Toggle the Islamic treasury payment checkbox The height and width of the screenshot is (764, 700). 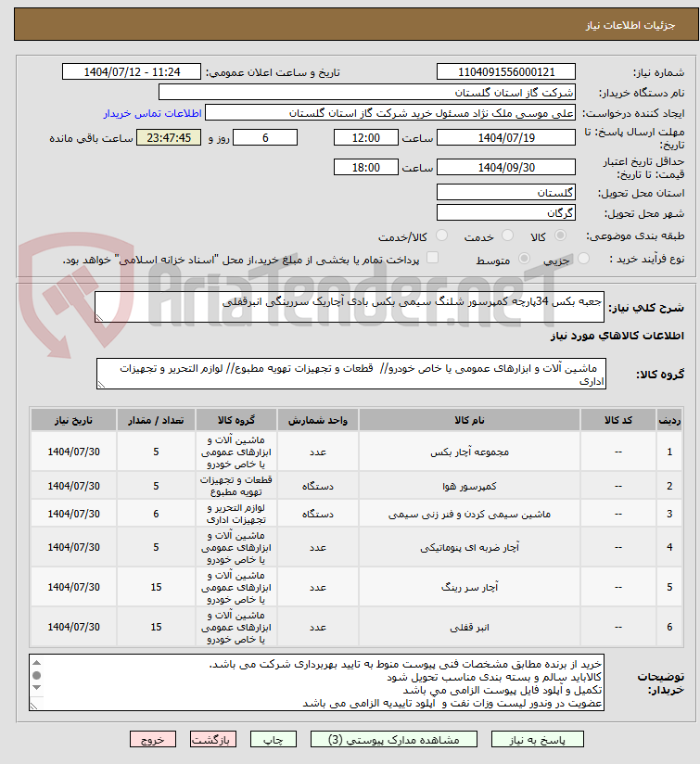click(432, 258)
